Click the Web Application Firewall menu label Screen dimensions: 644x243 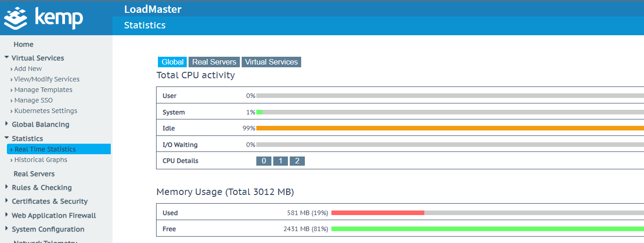54,216
